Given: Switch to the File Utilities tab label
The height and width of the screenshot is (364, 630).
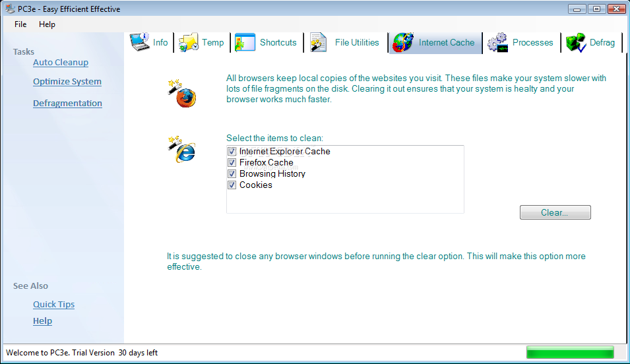Looking at the screenshot, I should (357, 43).
